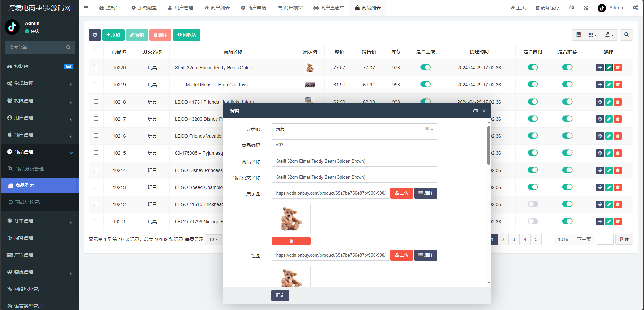Click the 清除缓存 link in header
This screenshot has width=644, height=310.
547,8
